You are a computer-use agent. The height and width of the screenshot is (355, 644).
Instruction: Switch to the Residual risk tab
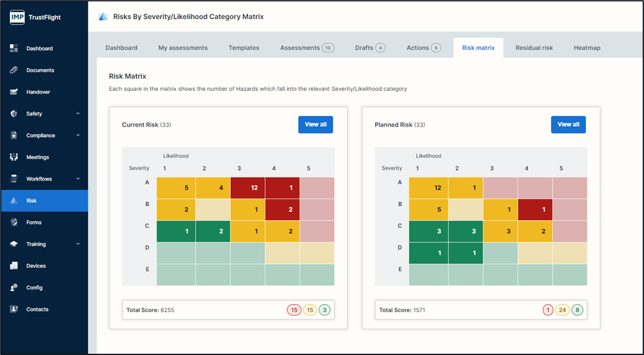coord(533,48)
